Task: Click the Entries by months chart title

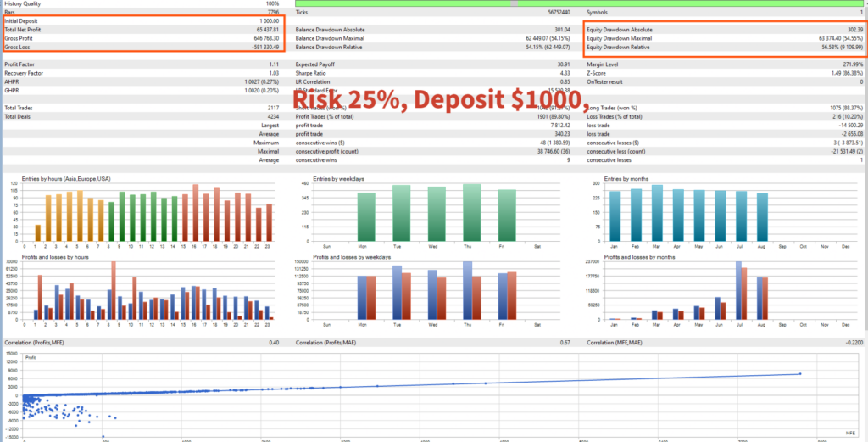Action: click(628, 179)
